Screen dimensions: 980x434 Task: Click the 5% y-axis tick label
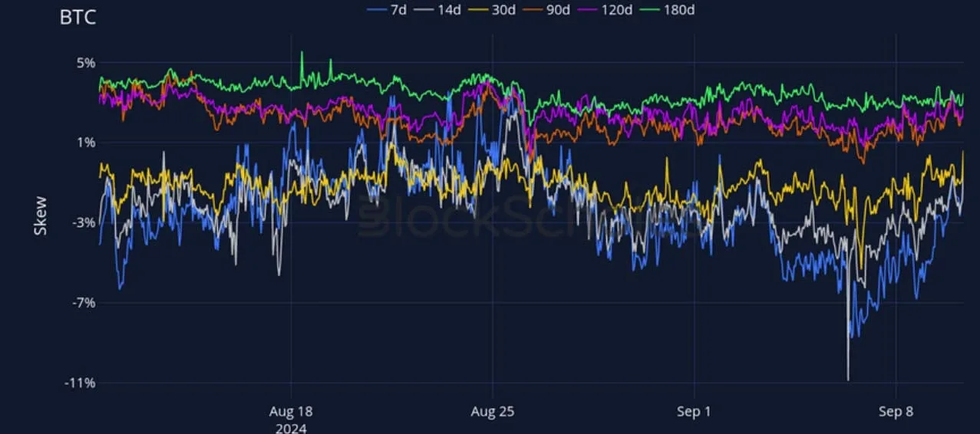[x=85, y=63]
